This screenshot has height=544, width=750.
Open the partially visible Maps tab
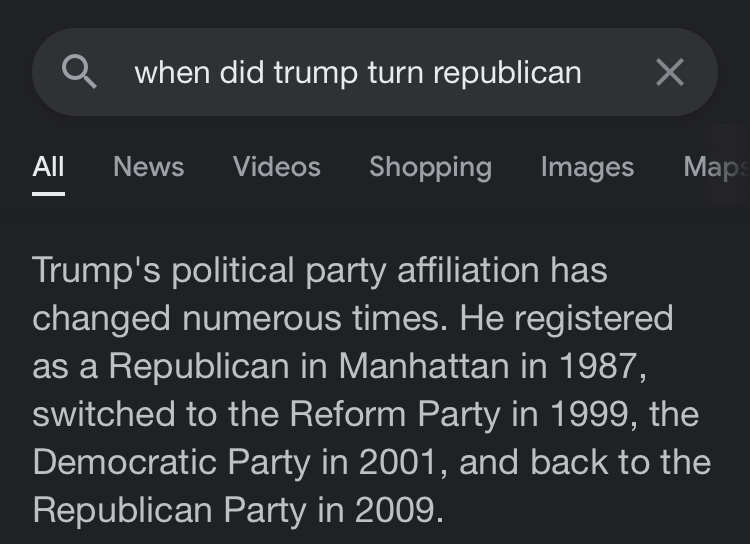point(716,167)
